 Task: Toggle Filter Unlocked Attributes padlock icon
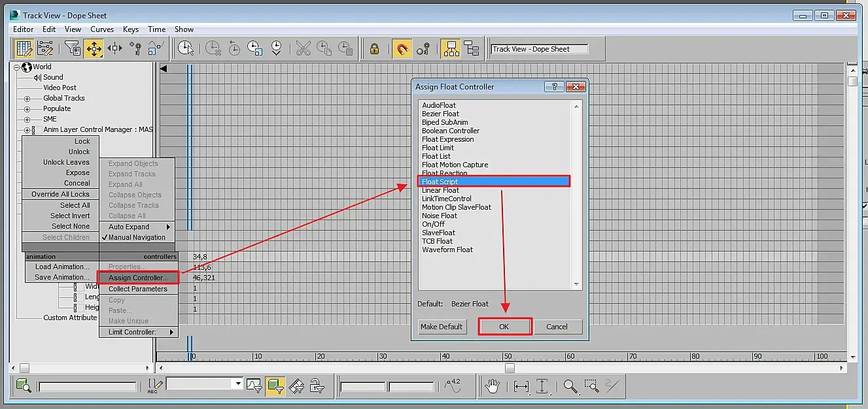(317, 385)
